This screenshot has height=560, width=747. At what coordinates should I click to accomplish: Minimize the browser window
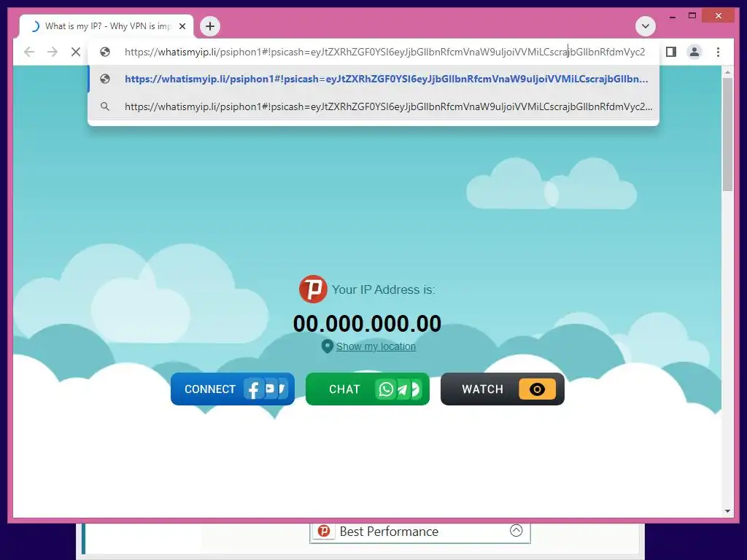672,16
